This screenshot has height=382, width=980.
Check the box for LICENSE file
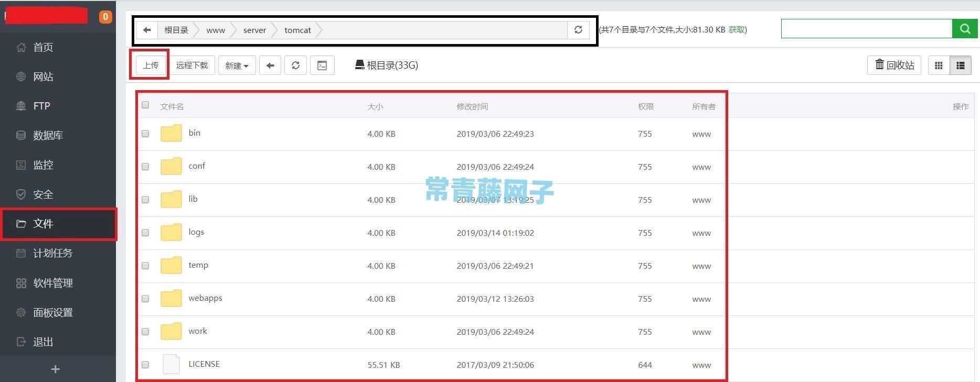(145, 365)
